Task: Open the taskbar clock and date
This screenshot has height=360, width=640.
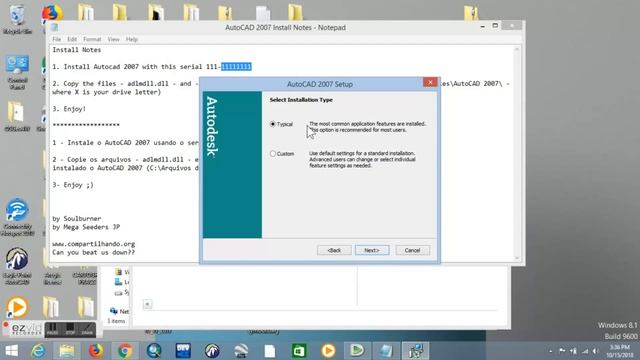Action: coord(619,351)
